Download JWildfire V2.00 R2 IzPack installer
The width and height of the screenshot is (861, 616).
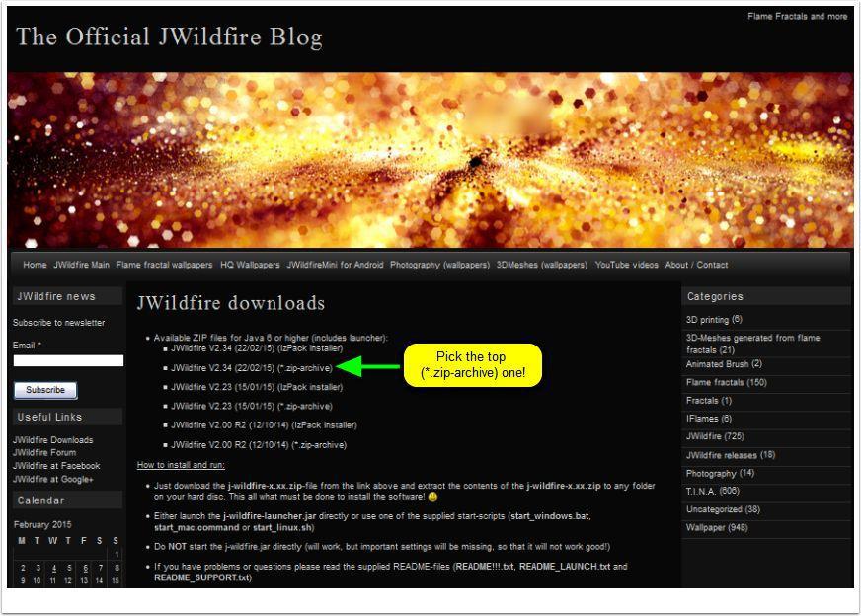point(264,425)
